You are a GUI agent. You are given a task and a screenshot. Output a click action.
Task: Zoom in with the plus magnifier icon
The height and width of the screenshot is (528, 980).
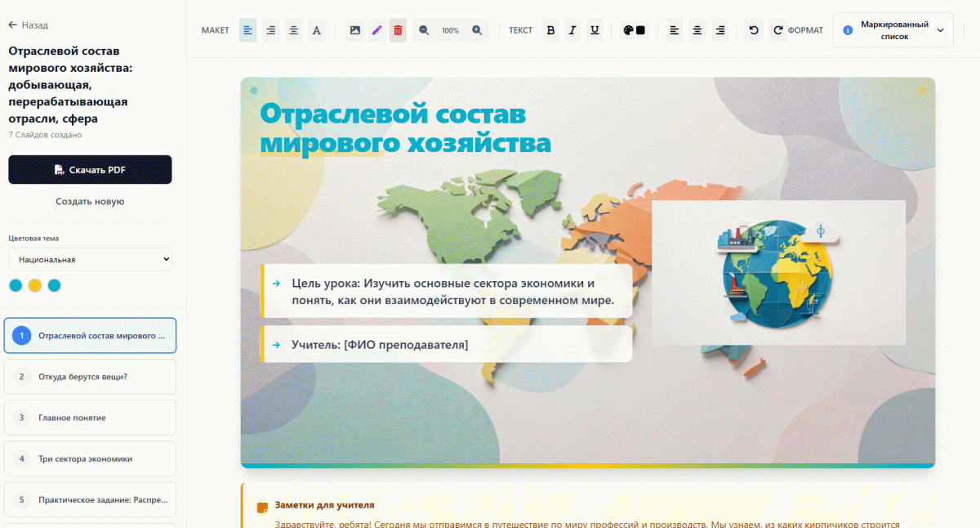[477, 30]
